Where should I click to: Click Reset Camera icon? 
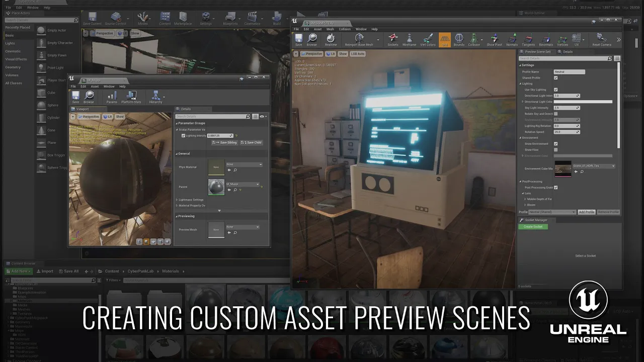[x=601, y=39]
